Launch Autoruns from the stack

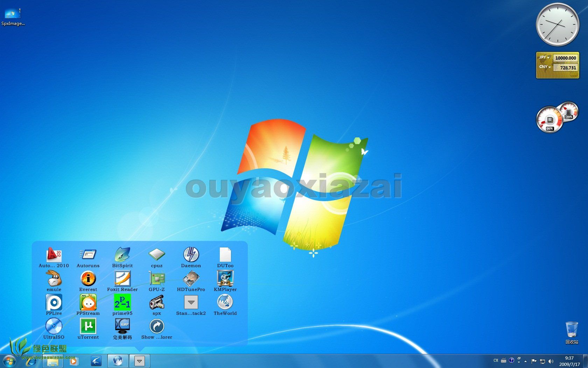(x=88, y=258)
